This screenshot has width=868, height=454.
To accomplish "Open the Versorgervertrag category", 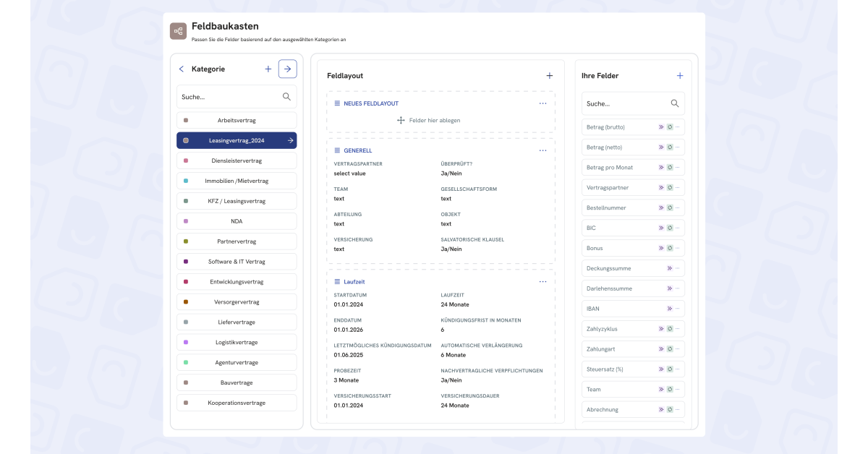I will (237, 302).
